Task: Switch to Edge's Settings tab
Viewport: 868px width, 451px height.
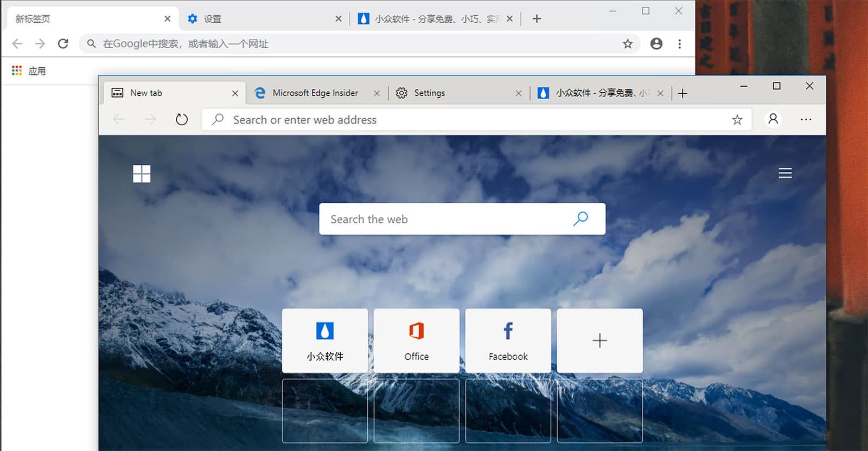Action: click(x=459, y=93)
